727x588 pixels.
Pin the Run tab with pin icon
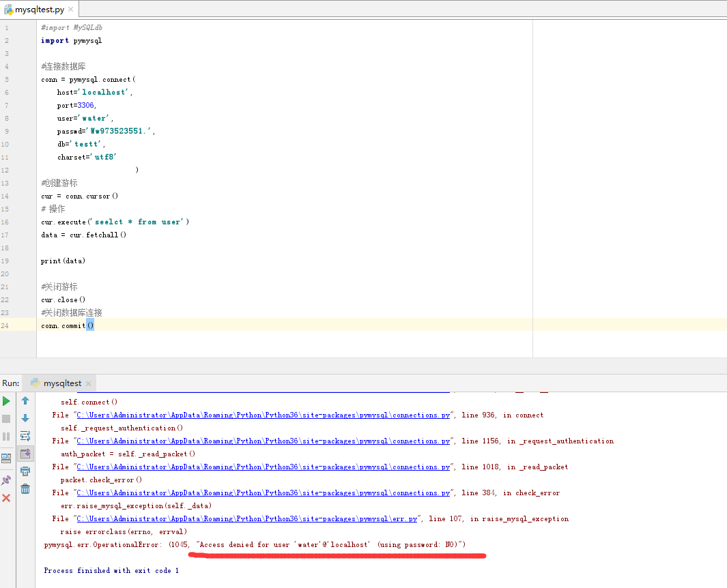[7, 480]
